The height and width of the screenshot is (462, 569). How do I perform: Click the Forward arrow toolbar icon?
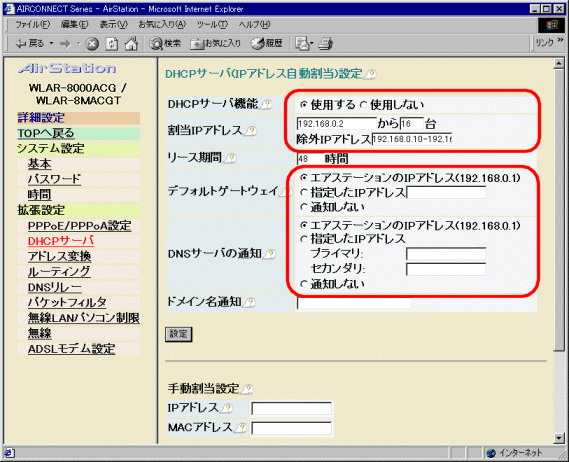click(65, 44)
